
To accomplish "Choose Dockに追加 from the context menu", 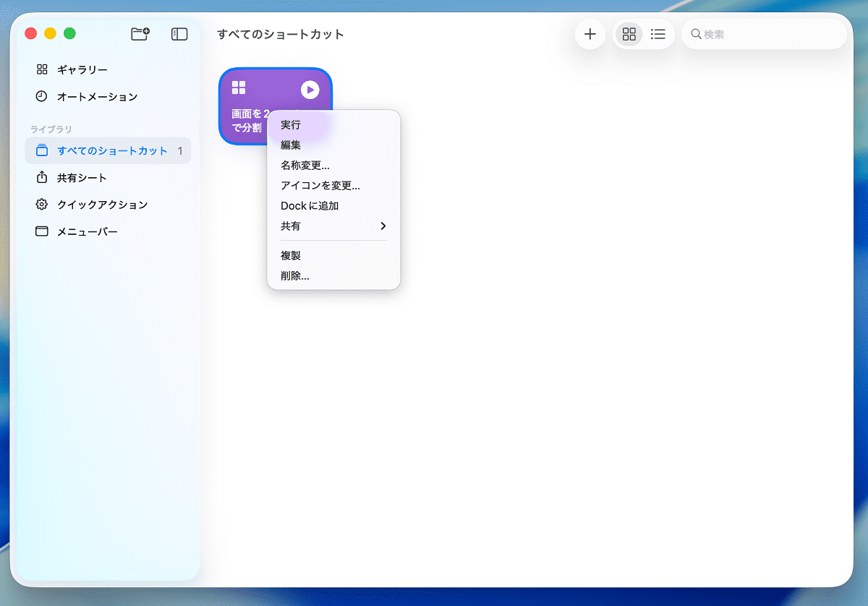I will pyautogui.click(x=333, y=205).
